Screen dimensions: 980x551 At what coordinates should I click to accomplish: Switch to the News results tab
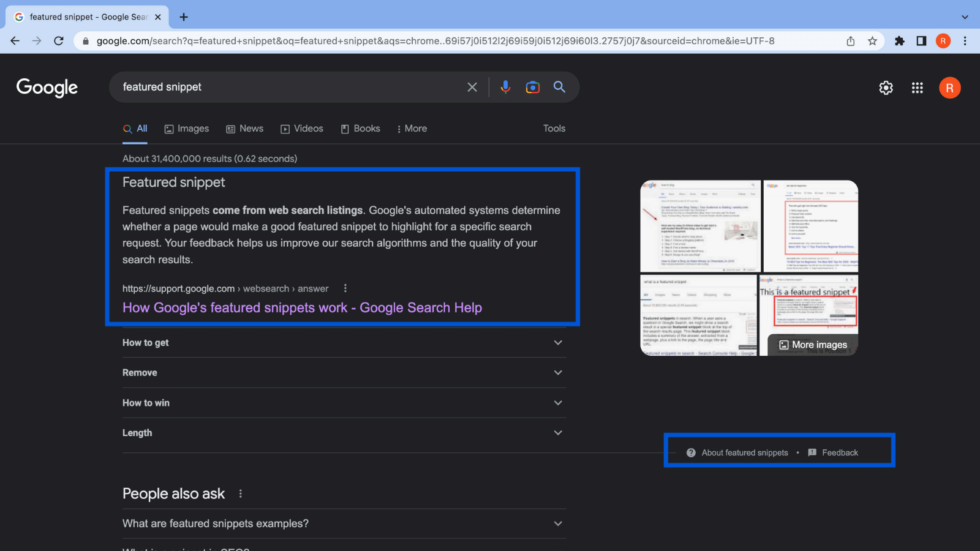pyautogui.click(x=244, y=129)
